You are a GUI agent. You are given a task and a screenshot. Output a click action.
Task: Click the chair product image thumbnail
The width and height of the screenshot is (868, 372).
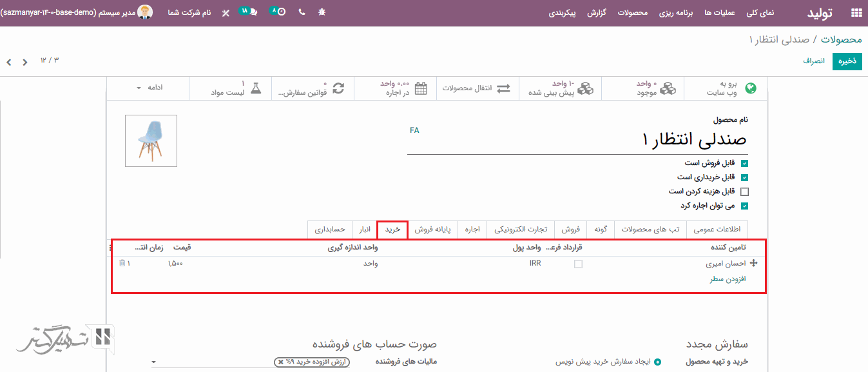(151, 141)
